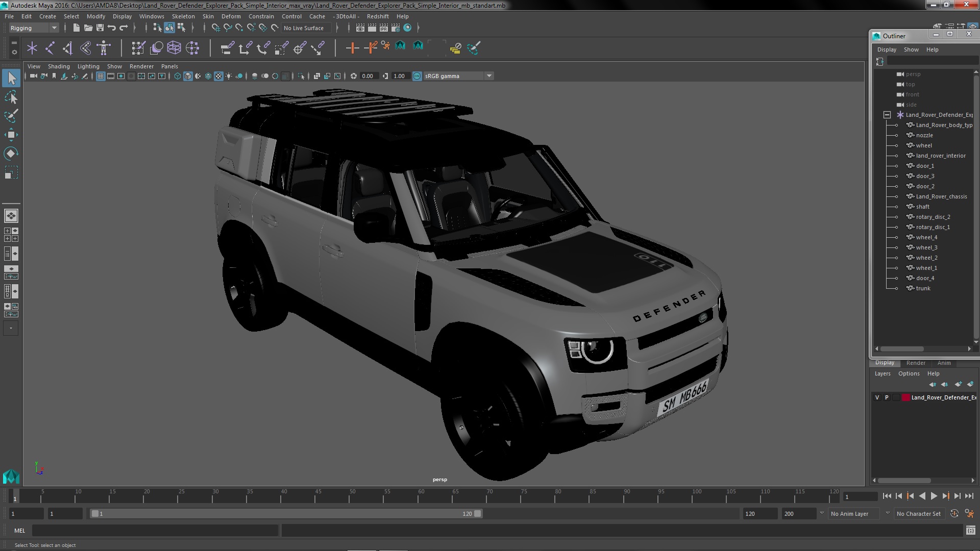The image size is (980, 551).
Task: Click the time range slider bar
Action: point(286,514)
